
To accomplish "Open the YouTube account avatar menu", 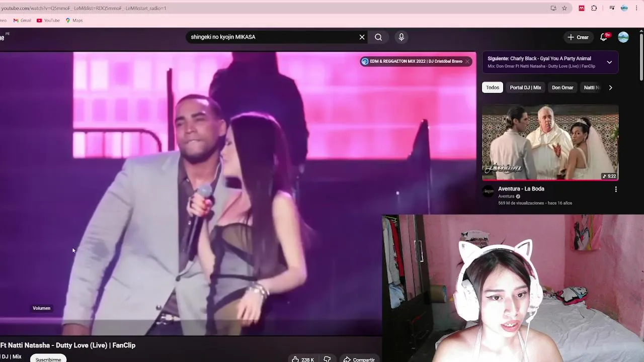I will [623, 37].
